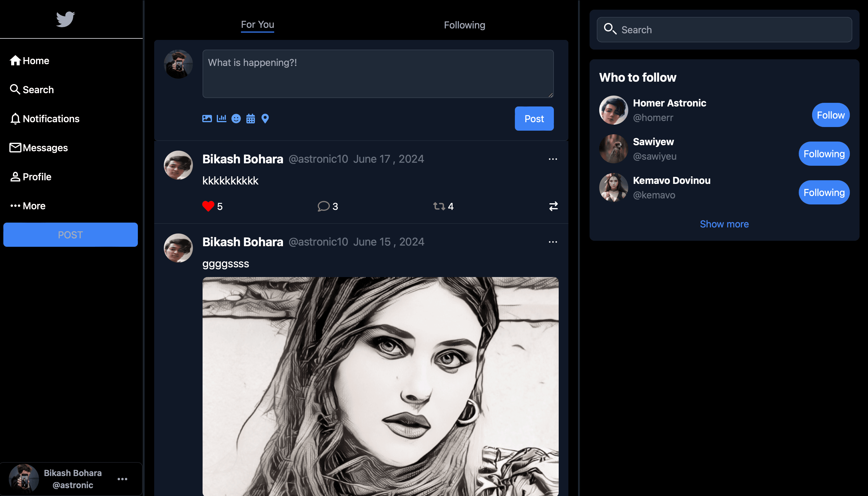Open the emoji picker in the composer
Screen dimensions: 868x496
point(236,119)
